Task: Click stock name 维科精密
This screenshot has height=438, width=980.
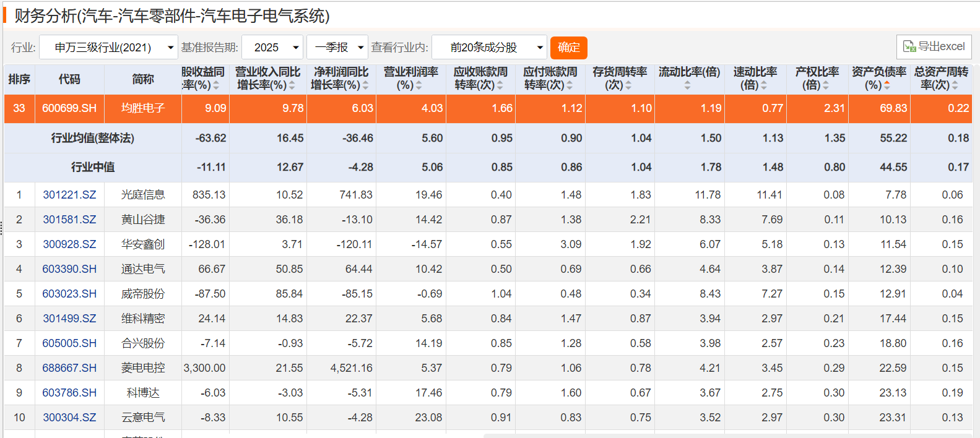Action: 143,319
